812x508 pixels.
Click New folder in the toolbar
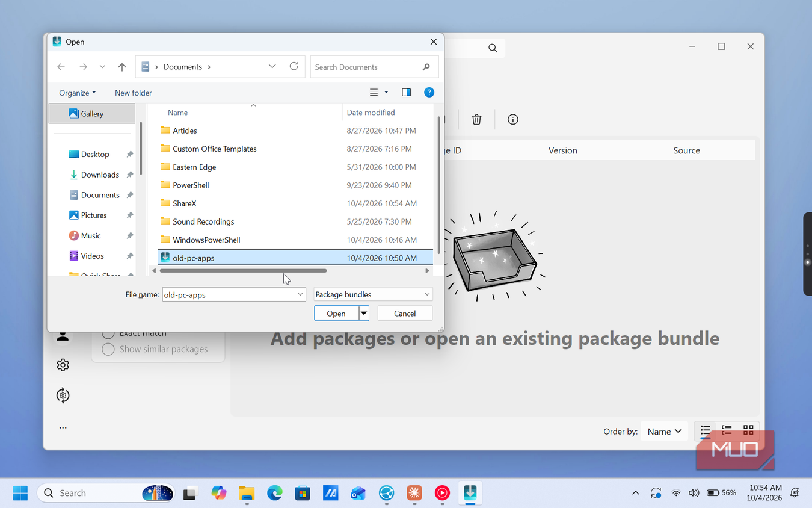(x=133, y=93)
